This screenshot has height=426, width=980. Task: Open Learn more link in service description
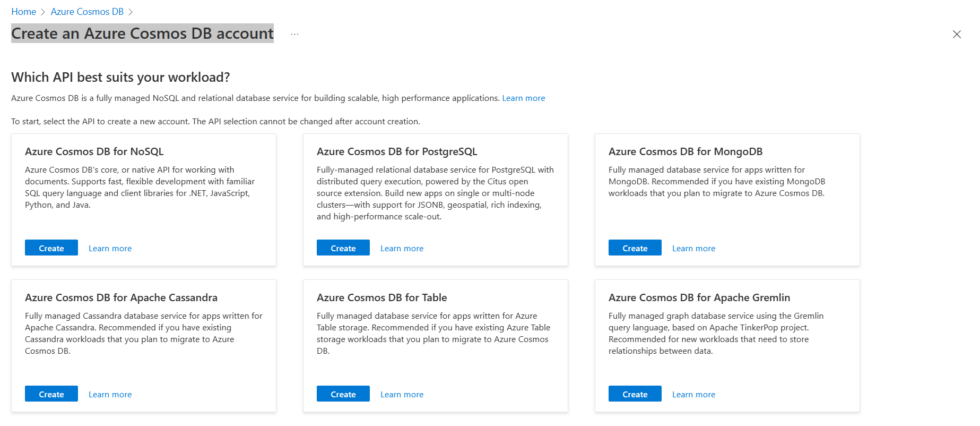(x=523, y=98)
